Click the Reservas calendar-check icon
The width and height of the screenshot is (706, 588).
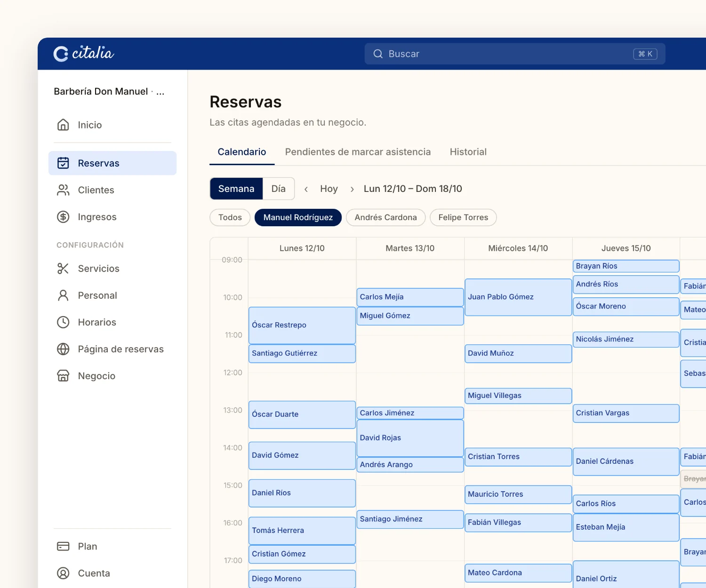point(63,163)
